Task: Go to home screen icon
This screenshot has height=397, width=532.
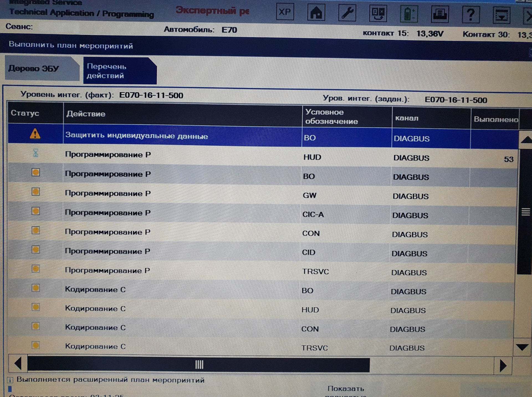Action: click(x=316, y=13)
